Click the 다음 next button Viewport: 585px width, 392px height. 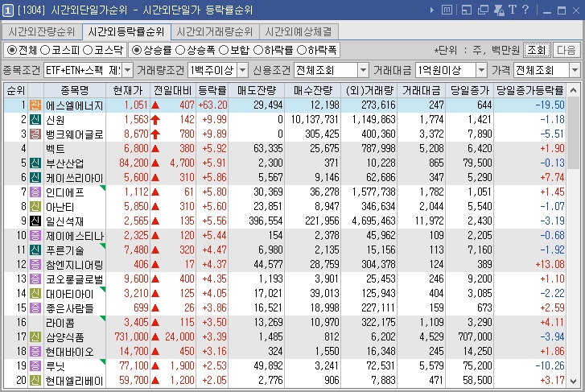566,50
